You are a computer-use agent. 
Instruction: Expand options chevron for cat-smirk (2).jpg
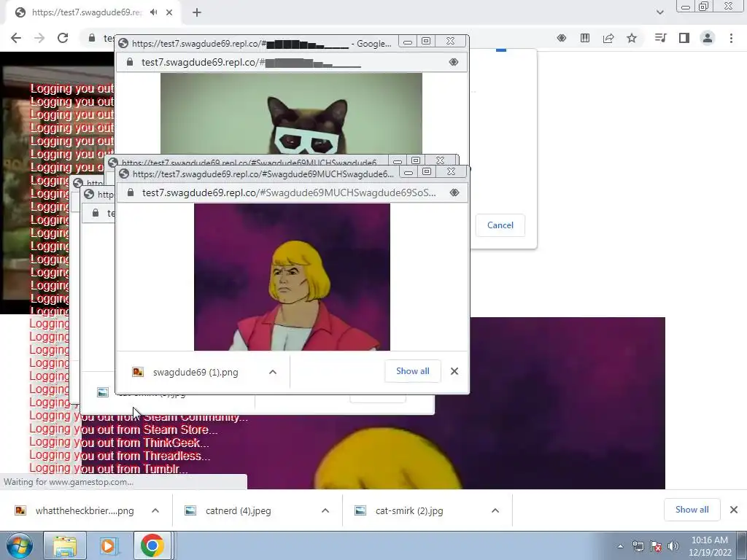(495, 510)
